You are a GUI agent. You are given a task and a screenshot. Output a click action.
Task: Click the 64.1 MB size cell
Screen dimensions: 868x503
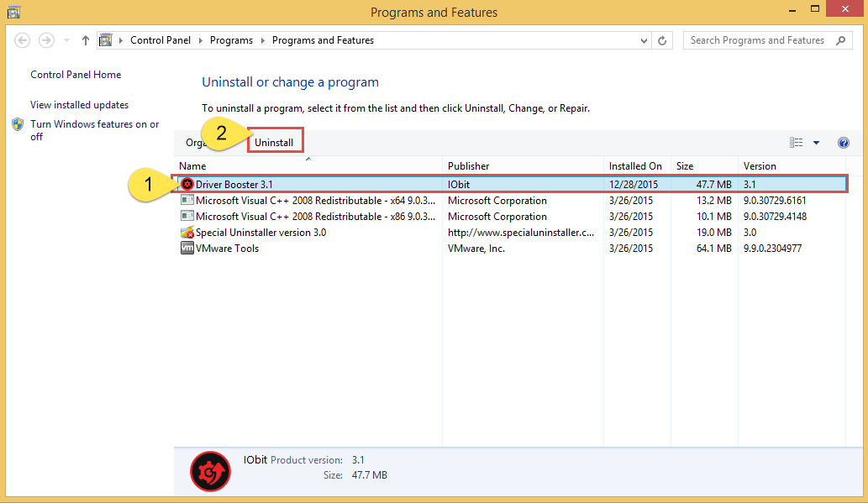click(x=714, y=249)
